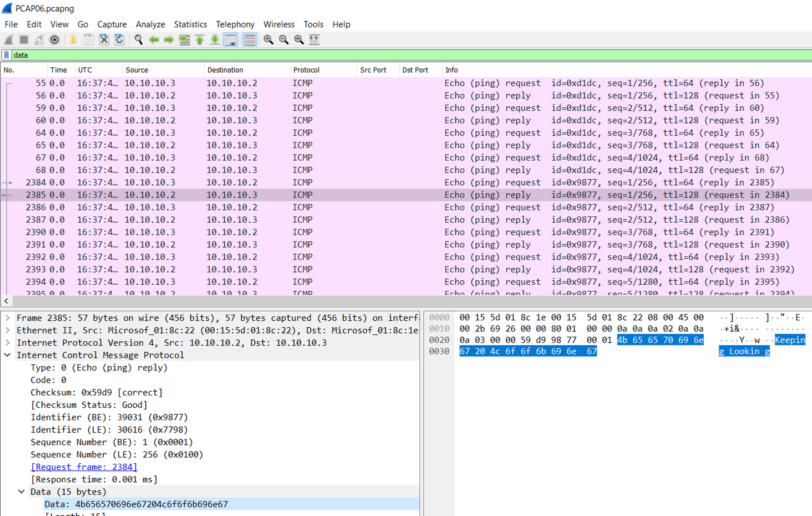Click the reload capture file icon
Screen dimensions: 812x516
(x=119, y=39)
